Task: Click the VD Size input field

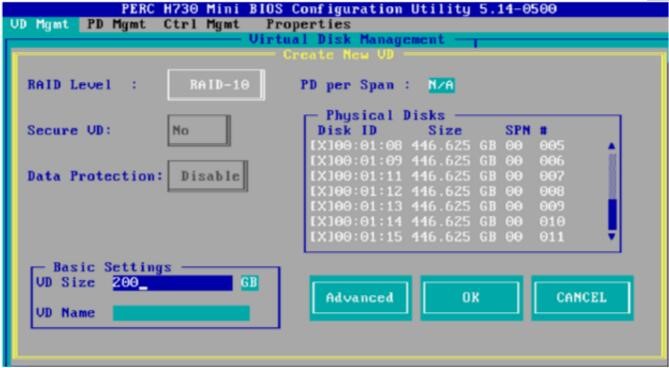Action: coord(172,283)
